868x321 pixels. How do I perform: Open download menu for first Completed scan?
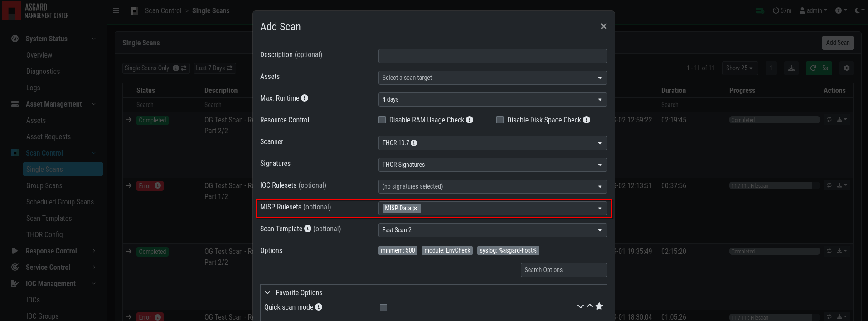pyautogui.click(x=842, y=120)
